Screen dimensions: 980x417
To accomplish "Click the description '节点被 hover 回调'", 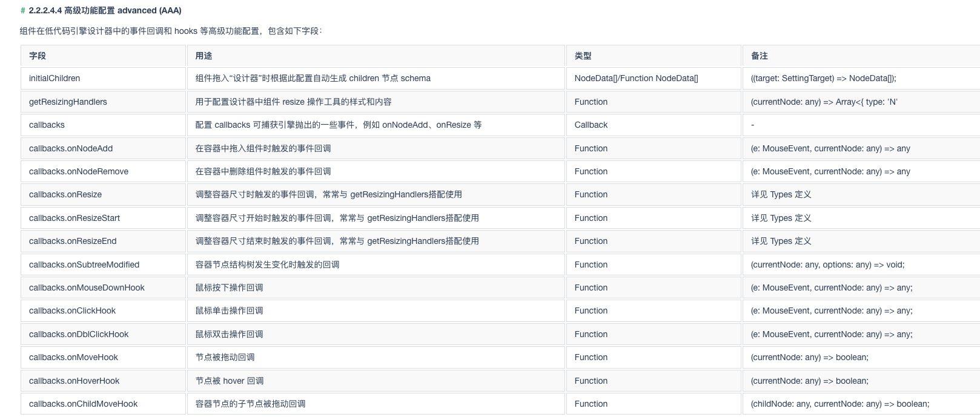I will (x=229, y=381).
